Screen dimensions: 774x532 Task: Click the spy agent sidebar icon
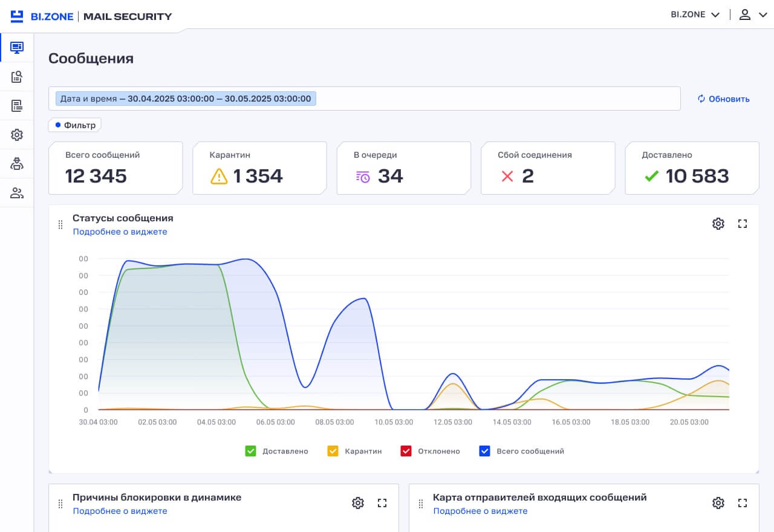17,164
